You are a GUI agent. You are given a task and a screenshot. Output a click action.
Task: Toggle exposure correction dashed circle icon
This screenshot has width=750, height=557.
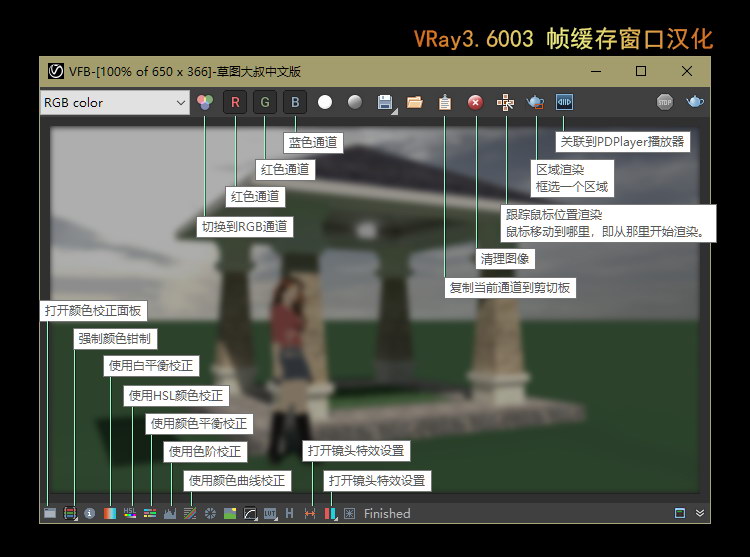tap(210, 513)
